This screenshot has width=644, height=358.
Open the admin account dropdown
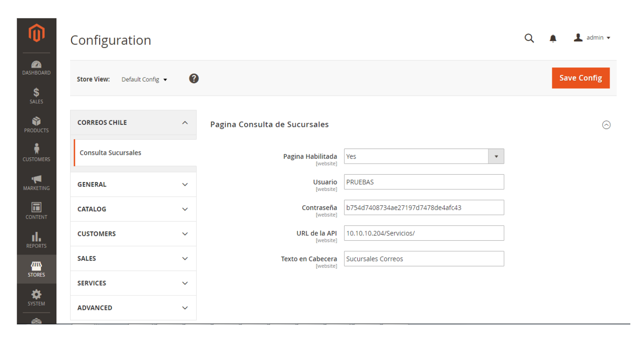click(x=592, y=38)
